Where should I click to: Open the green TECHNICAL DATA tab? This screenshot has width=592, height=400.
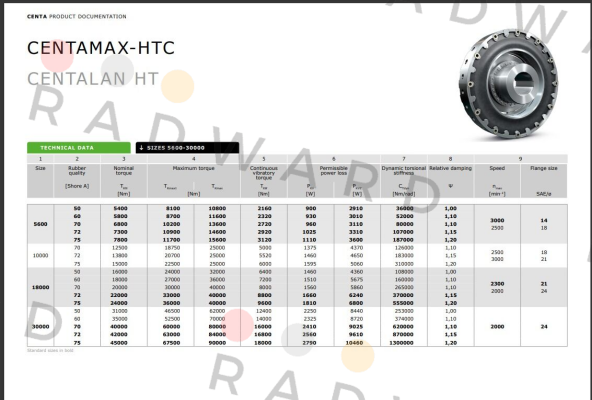tap(79, 148)
